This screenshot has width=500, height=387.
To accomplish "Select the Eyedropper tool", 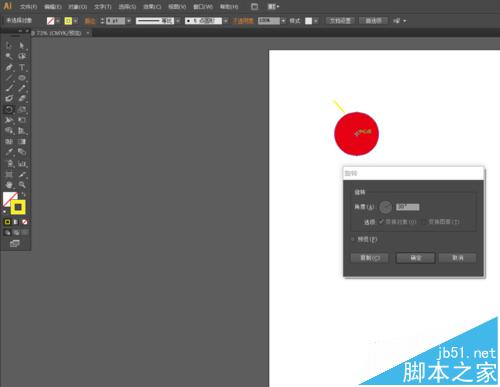I will [9, 152].
